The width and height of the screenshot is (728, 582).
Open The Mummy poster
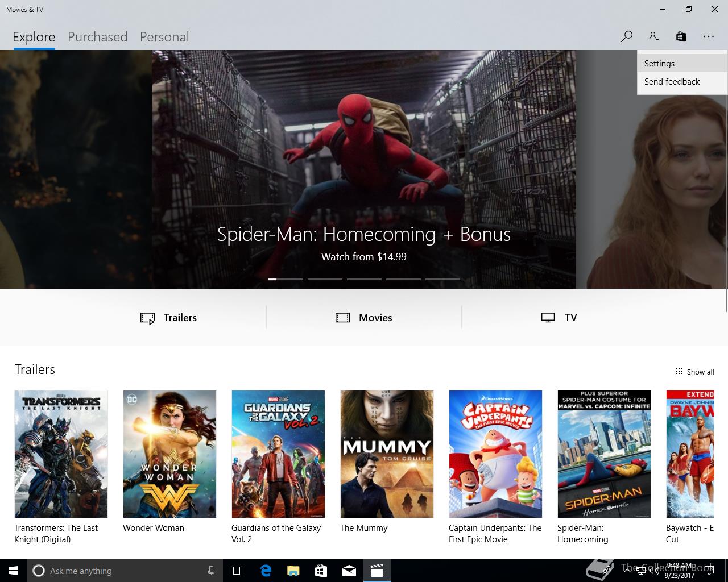point(387,454)
